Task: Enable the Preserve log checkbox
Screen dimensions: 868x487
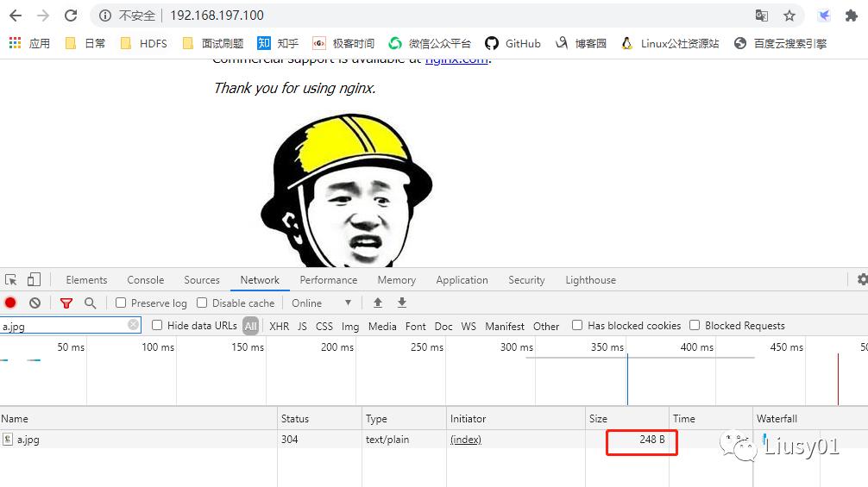Action: (121, 303)
